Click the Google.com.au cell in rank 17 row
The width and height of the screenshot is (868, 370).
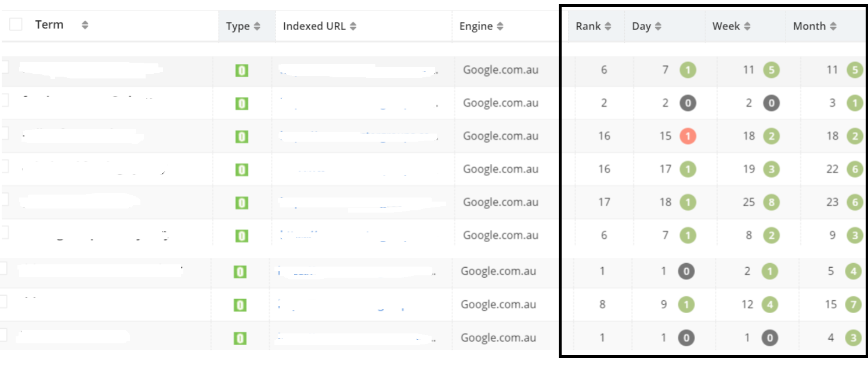(x=501, y=202)
